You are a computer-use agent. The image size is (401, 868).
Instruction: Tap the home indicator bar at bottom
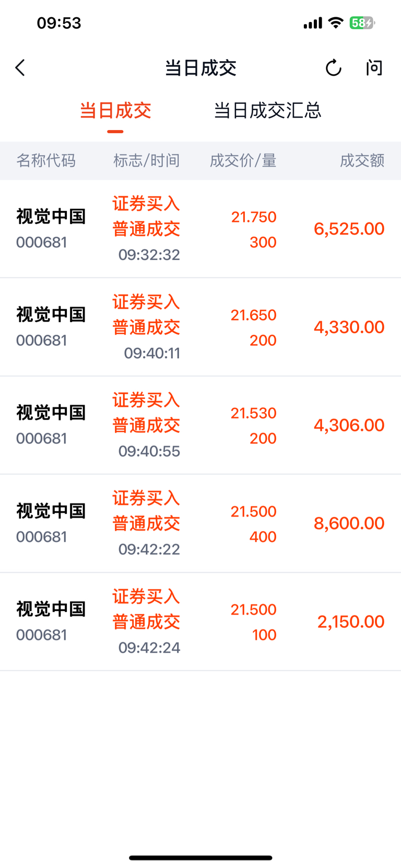(x=200, y=858)
